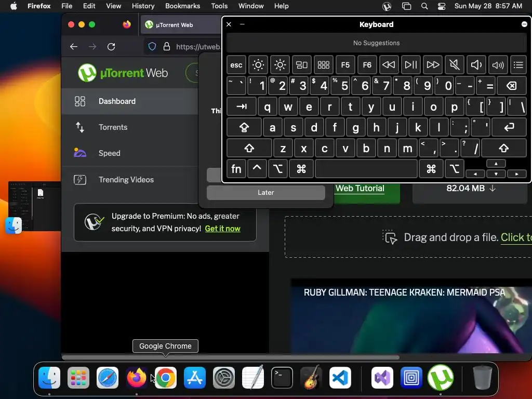This screenshot has width=532, height=399.
Task: Go back in Firefox
Action: [x=74, y=46]
